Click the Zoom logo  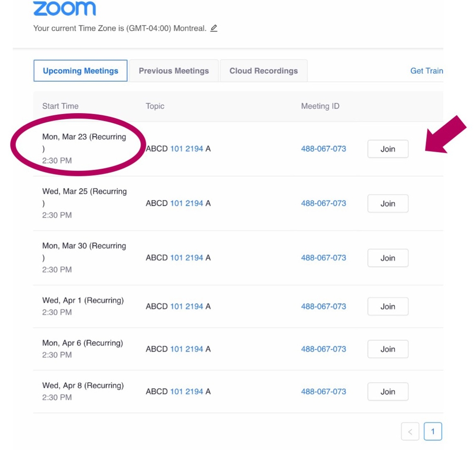point(65,8)
